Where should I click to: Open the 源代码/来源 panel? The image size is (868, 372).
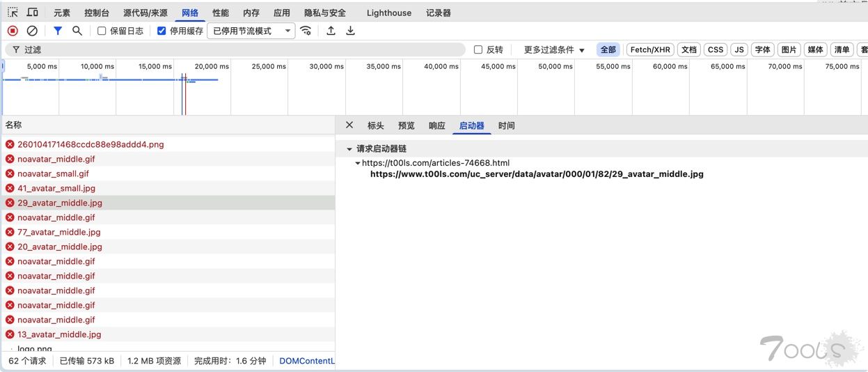pyautogui.click(x=145, y=13)
